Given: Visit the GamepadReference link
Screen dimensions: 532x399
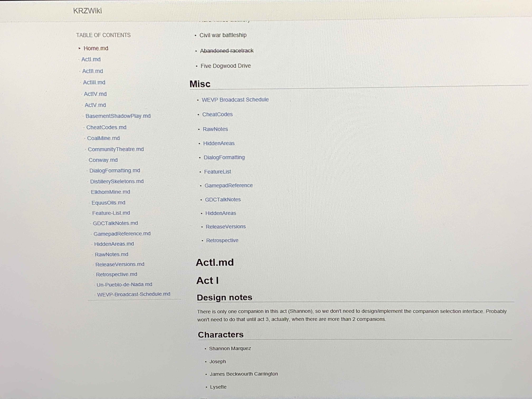Looking at the screenshot, I should coord(229,185).
